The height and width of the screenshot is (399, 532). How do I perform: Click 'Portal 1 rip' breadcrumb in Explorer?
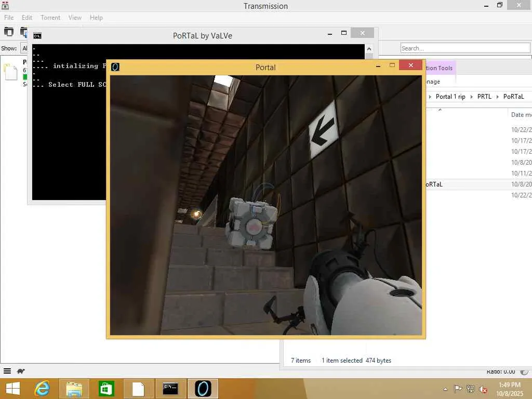click(x=450, y=97)
